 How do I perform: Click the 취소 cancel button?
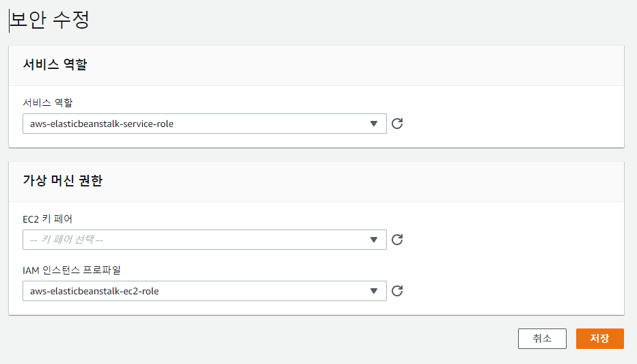(542, 339)
